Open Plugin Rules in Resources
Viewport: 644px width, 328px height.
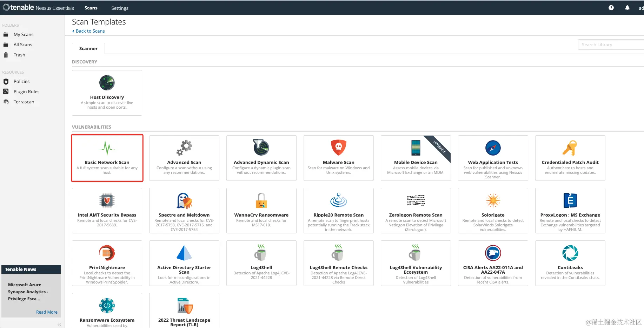click(x=26, y=91)
